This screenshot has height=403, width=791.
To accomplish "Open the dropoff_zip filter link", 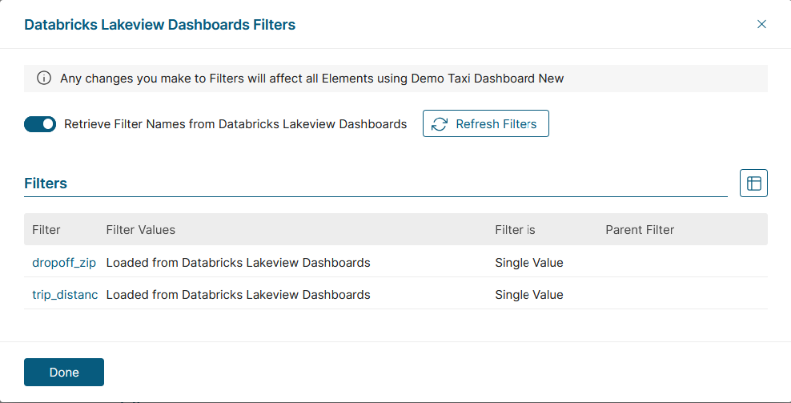I will click(64, 263).
